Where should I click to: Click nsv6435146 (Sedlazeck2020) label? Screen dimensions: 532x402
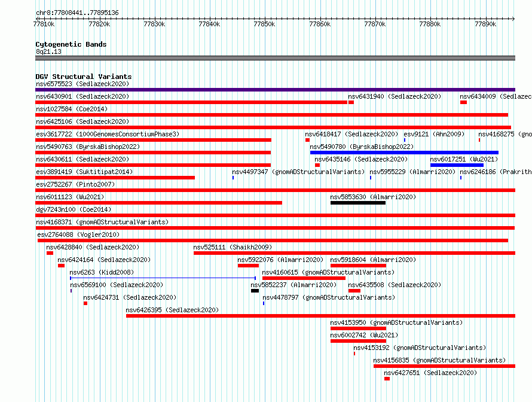[361, 159]
